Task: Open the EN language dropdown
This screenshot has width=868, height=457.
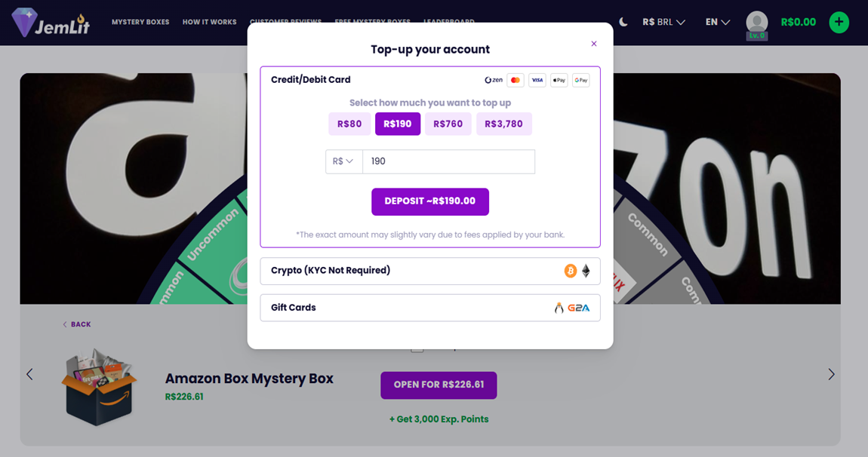Action: pyautogui.click(x=718, y=22)
